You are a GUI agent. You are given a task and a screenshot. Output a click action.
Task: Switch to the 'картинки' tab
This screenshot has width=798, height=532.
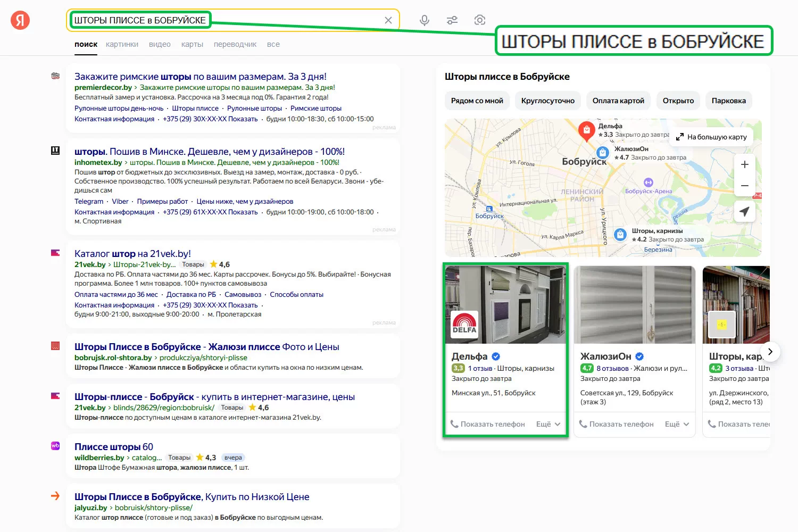pyautogui.click(x=122, y=44)
